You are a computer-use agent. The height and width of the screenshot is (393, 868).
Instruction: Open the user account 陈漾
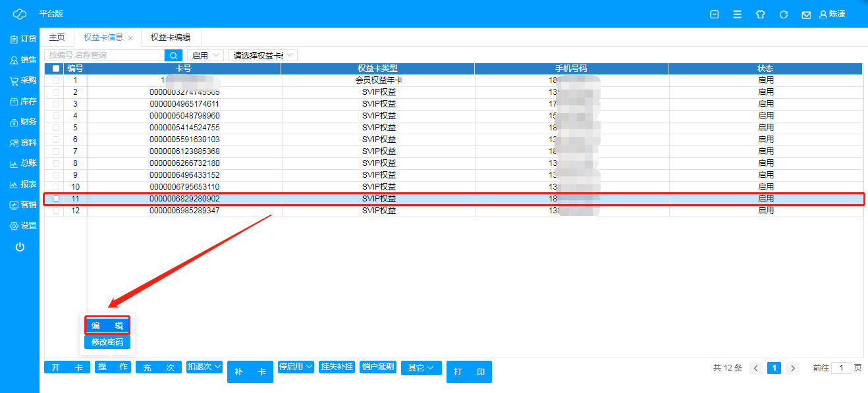pyautogui.click(x=832, y=14)
